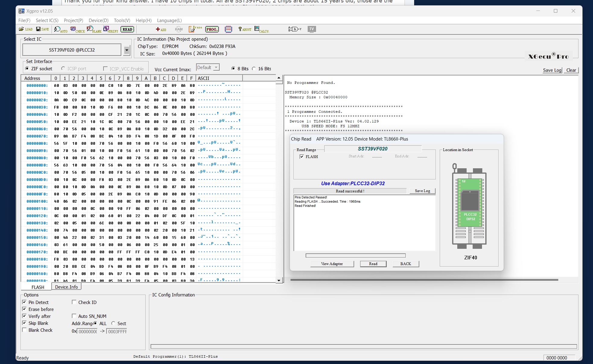Open the CALCU. calculator tool
The width and height of the screenshot is (593, 364).
coord(261,29)
